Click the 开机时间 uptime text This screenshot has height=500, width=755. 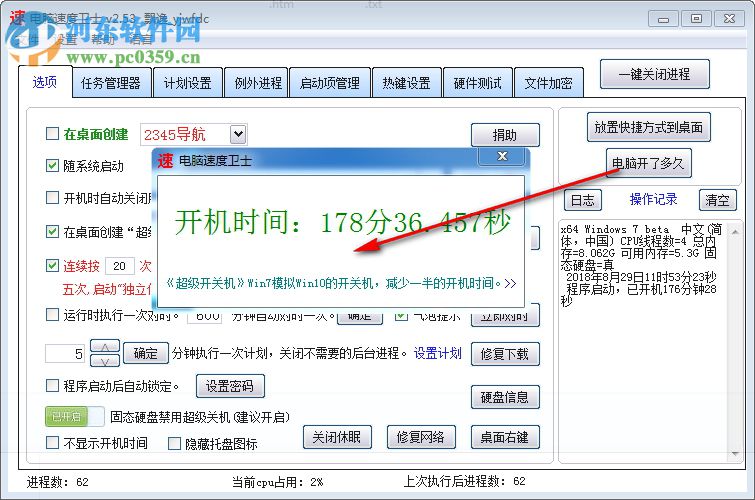(x=342, y=223)
